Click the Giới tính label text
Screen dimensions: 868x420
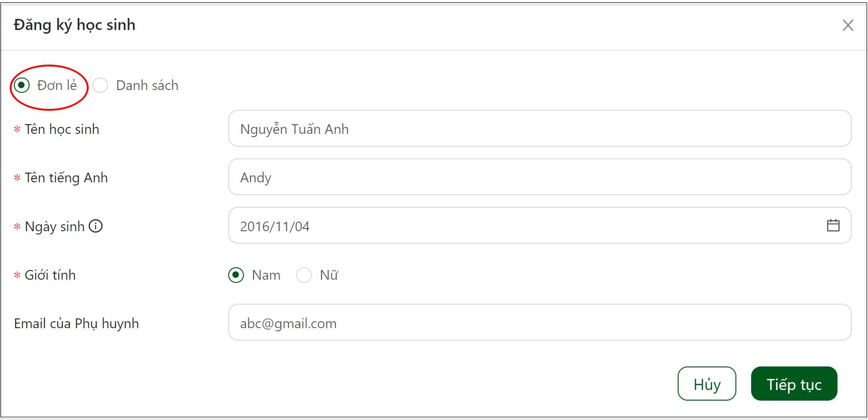50,275
